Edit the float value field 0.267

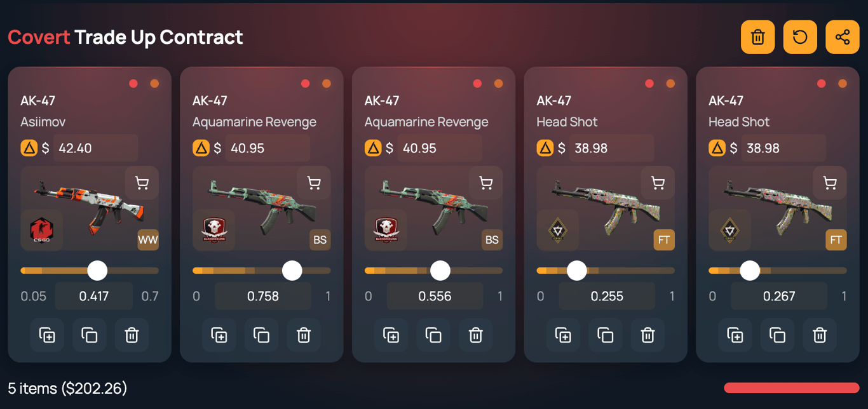(x=779, y=296)
